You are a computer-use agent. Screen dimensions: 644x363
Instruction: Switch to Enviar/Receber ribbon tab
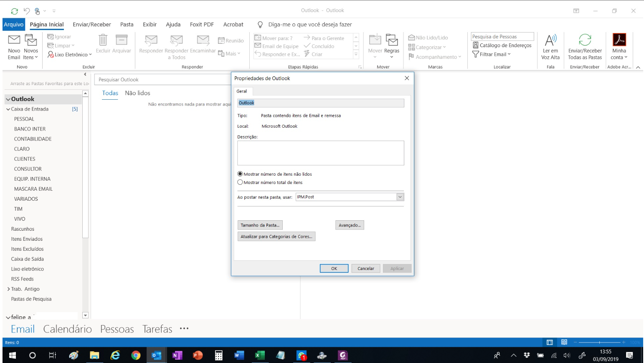tap(92, 25)
